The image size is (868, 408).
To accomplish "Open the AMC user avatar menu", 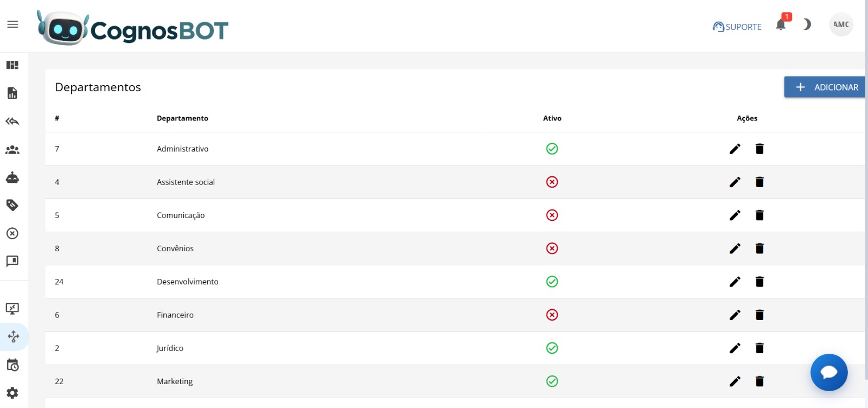I will pyautogui.click(x=841, y=24).
